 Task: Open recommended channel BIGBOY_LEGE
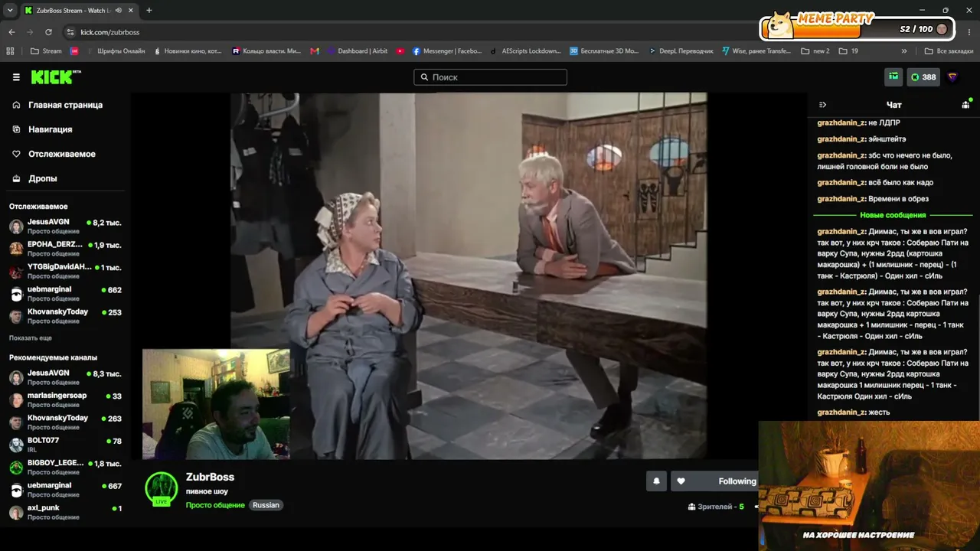tap(65, 467)
